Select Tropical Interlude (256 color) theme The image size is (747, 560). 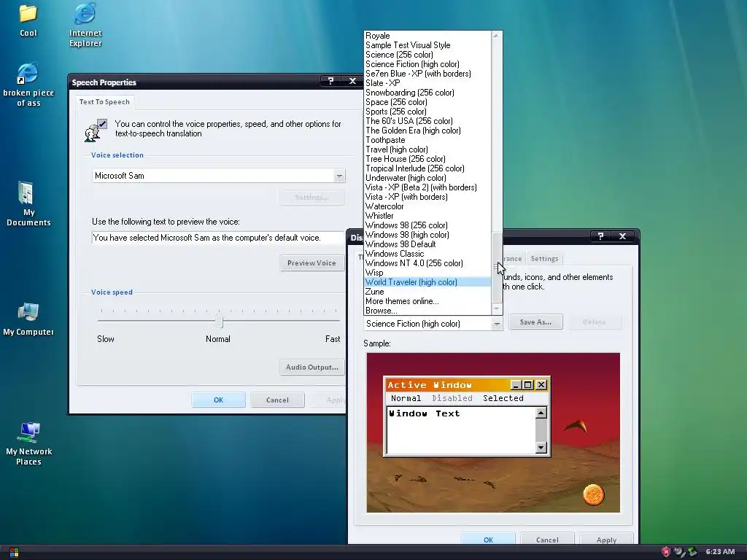coord(427,168)
